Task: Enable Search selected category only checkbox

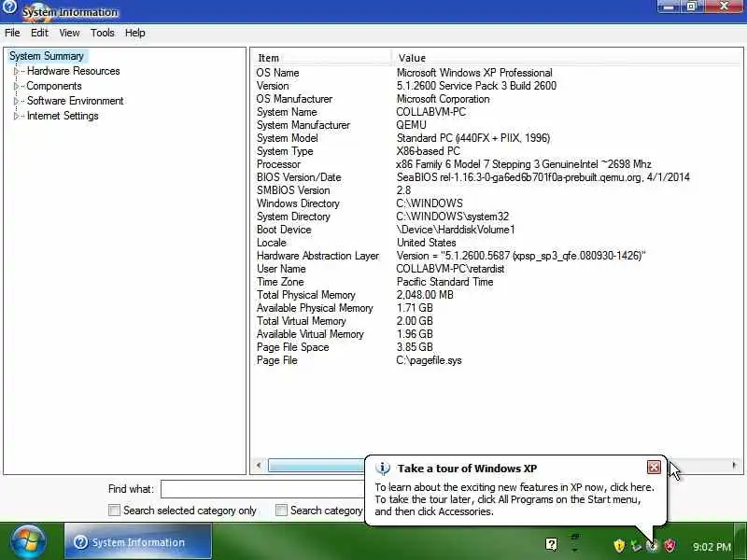Action: tap(114, 511)
